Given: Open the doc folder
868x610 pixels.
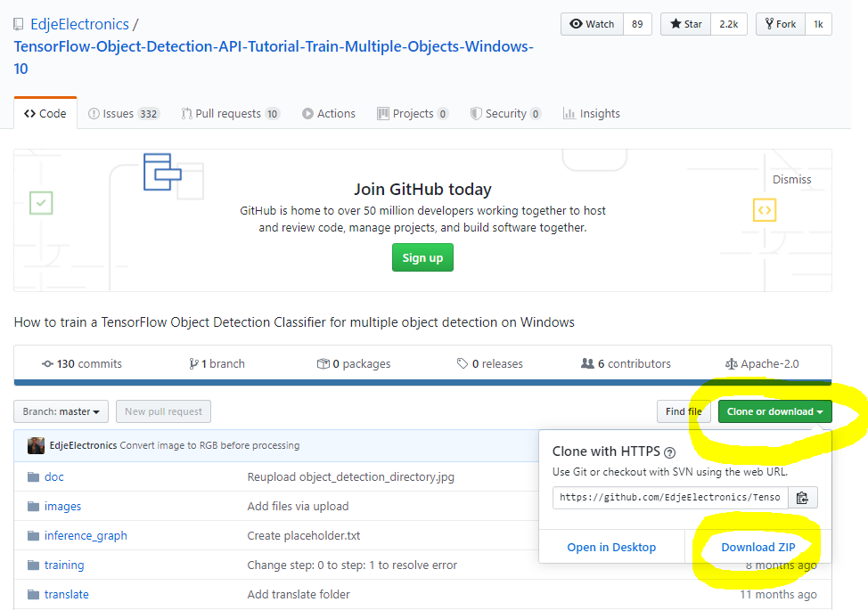Looking at the screenshot, I should (x=53, y=476).
